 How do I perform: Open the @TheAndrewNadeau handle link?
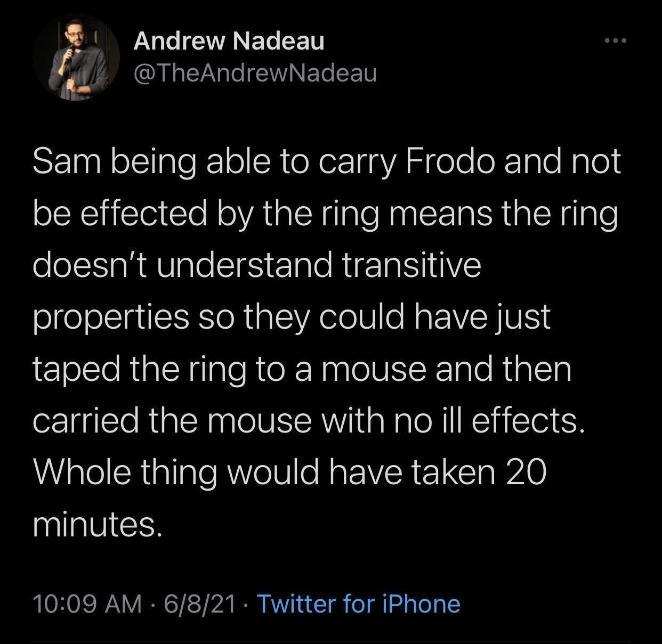(x=255, y=73)
